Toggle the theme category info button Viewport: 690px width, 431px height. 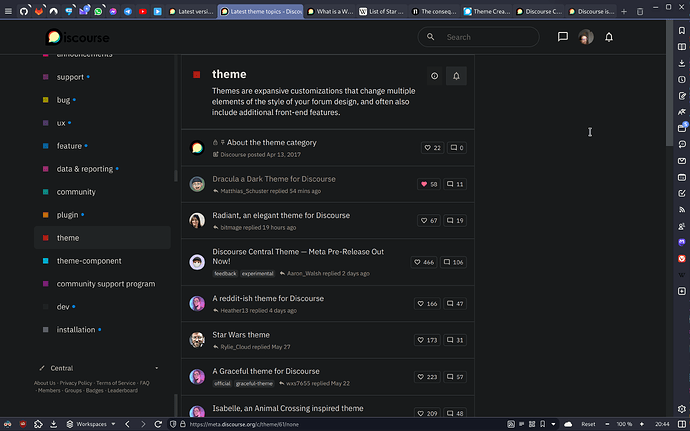click(x=434, y=76)
